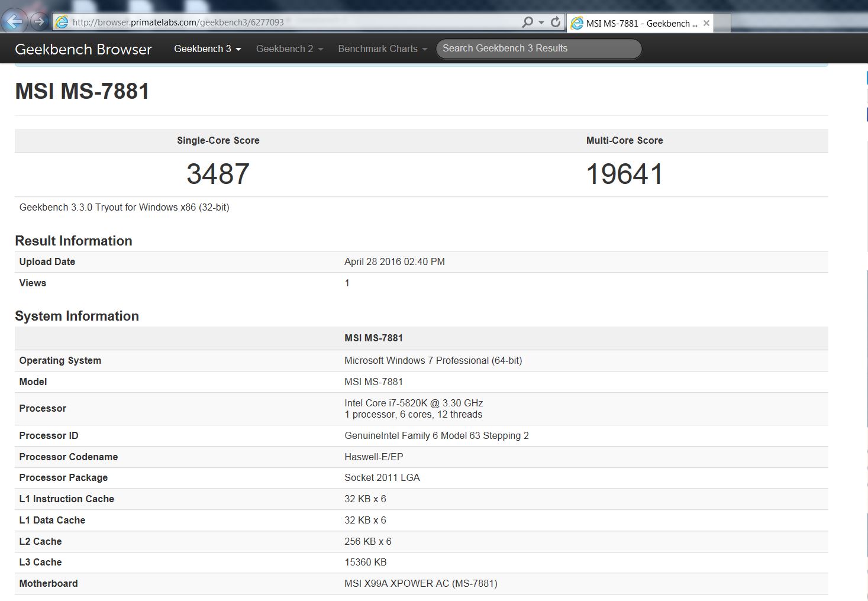
Task: Click the Views label
Action: point(33,283)
